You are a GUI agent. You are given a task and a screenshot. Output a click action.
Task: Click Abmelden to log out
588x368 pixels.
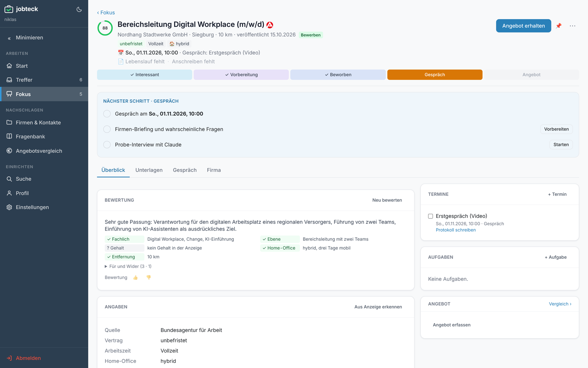click(x=44, y=358)
